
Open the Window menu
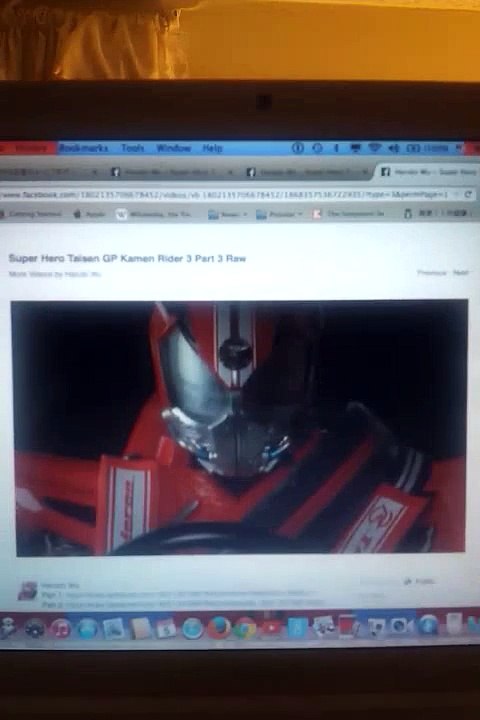pos(173,148)
